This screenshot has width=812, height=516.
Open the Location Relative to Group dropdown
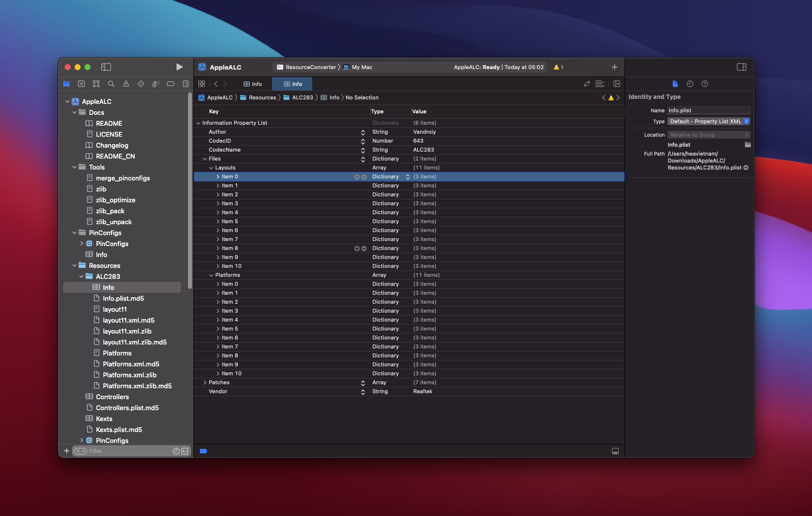[709, 135]
